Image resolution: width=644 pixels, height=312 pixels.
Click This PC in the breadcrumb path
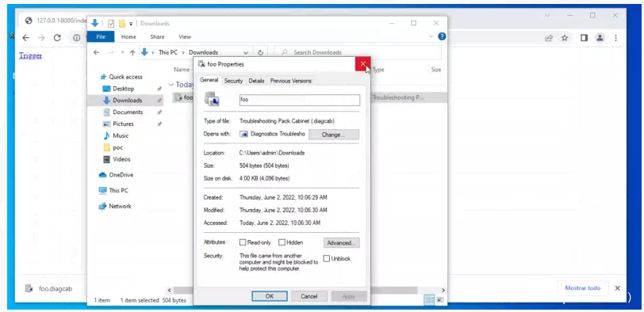click(169, 52)
